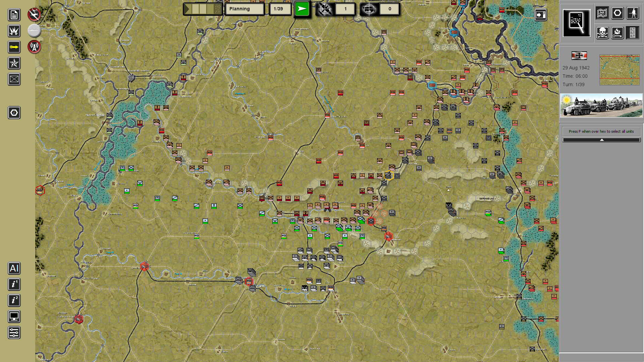Toggle the air support plane indicator

[34, 14]
